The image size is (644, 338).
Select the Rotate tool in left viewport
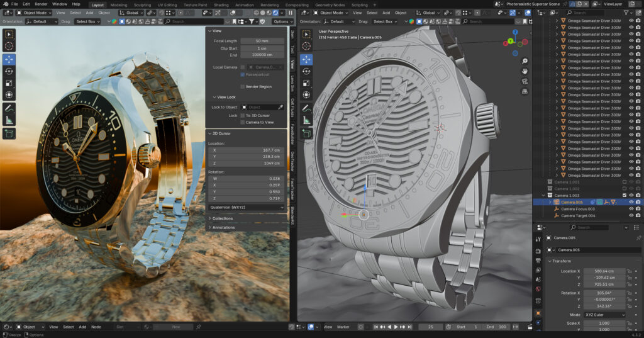[9, 70]
